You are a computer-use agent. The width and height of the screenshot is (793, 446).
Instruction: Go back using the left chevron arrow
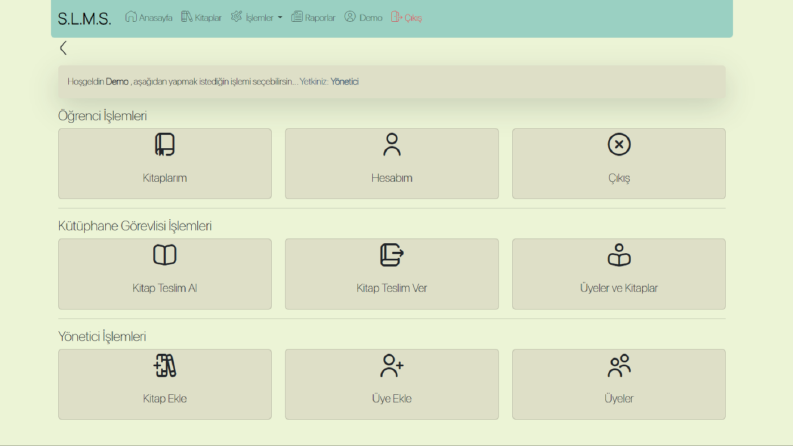tap(63, 48)
